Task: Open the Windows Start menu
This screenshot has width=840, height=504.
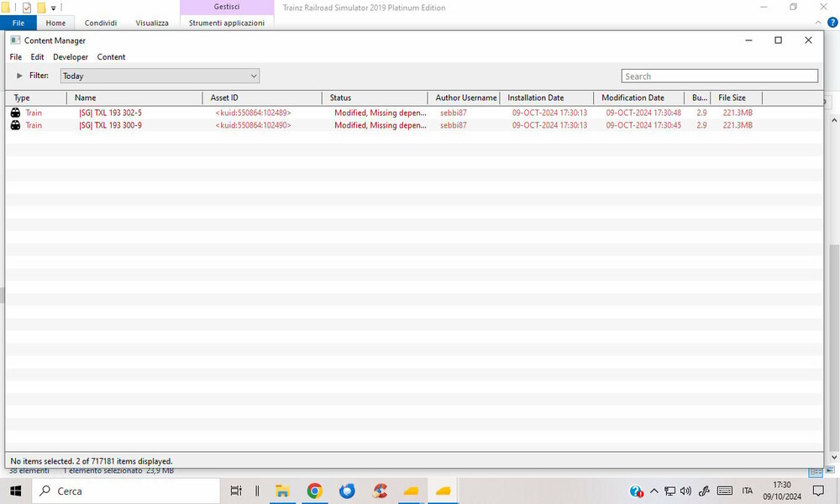Action: click(15, 491)
